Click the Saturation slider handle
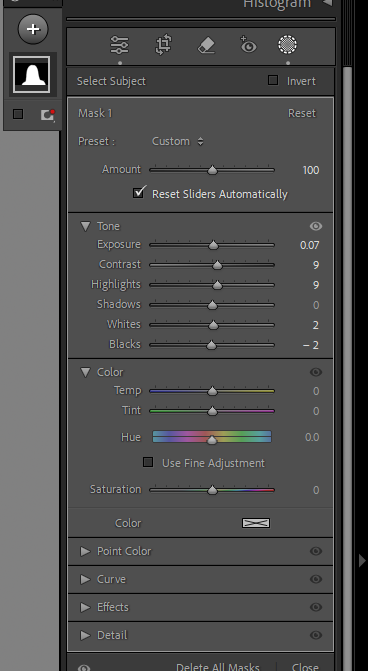This screenshot has height=671, width=368. (x=212, y=490)
